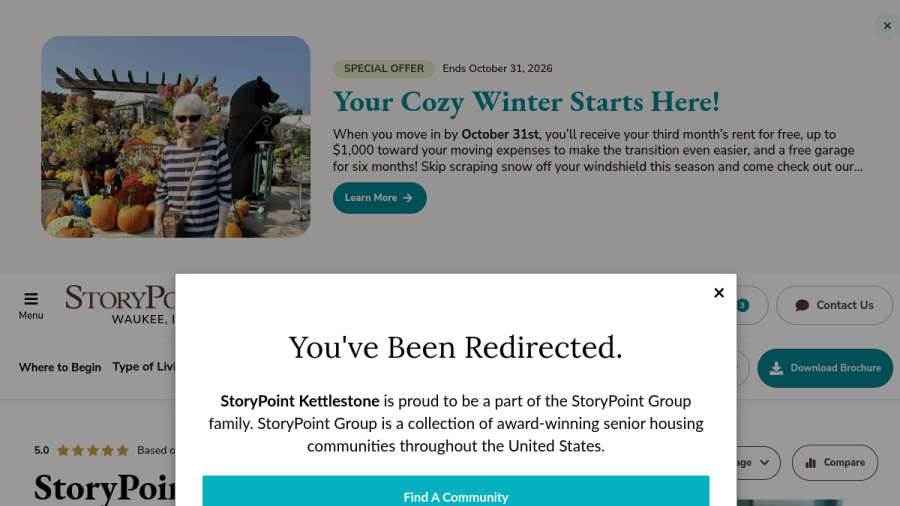
Task: Open the Where to Begin menu
Action: [x=60, y=367]
